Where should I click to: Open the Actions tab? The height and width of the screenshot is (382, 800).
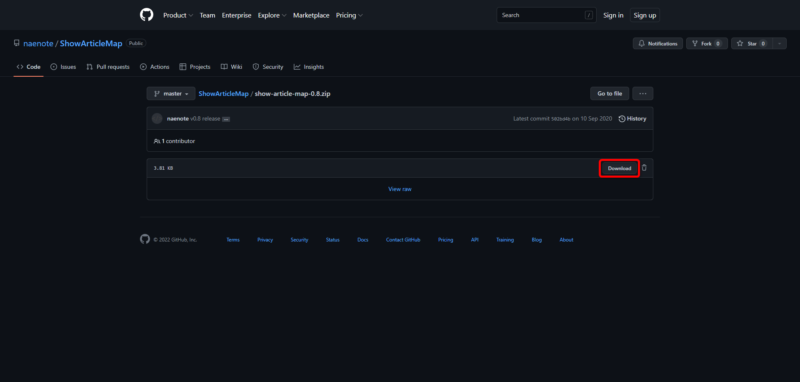click(x=155, y=67)
